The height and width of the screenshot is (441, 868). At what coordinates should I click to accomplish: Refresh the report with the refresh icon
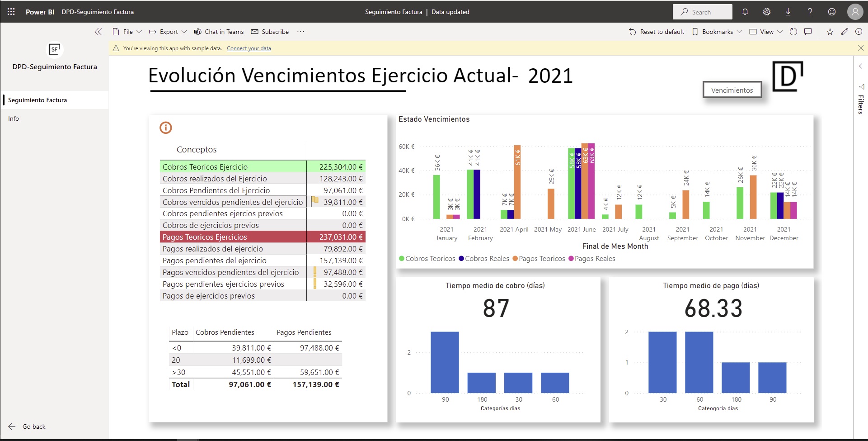coord(793,32)
